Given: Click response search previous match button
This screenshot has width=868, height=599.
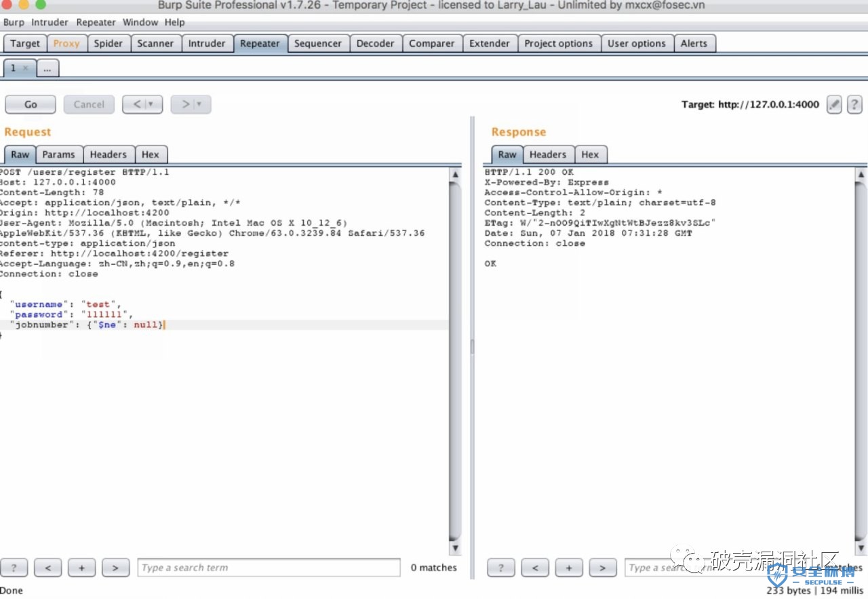Looking at the screenshot, I should [x=535, y=568].
